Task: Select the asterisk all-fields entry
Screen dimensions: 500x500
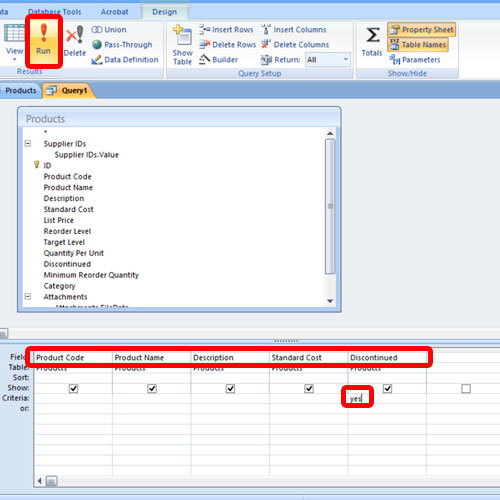Action: (x=46, y=132)
